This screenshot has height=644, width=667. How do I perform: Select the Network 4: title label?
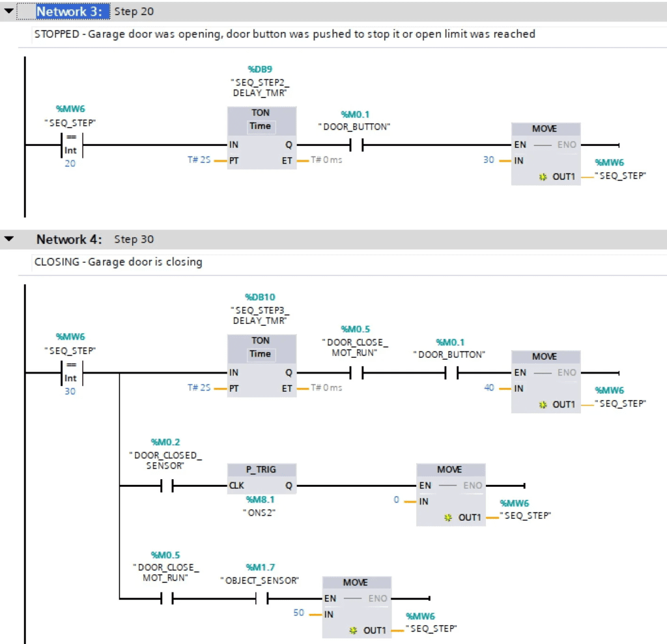pyautogui.click(x=69, y=239)
